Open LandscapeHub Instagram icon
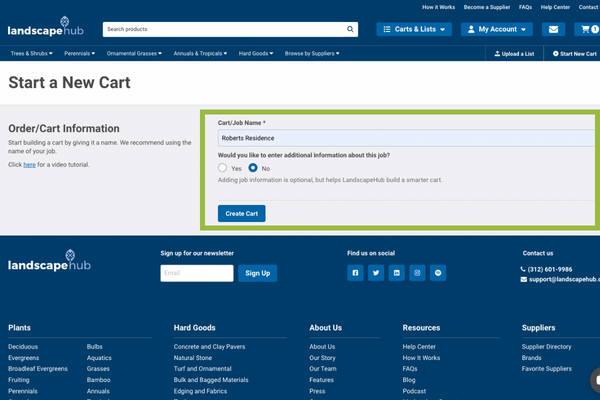The width and height of the screenshot is (600, 400). pos(417,273)
